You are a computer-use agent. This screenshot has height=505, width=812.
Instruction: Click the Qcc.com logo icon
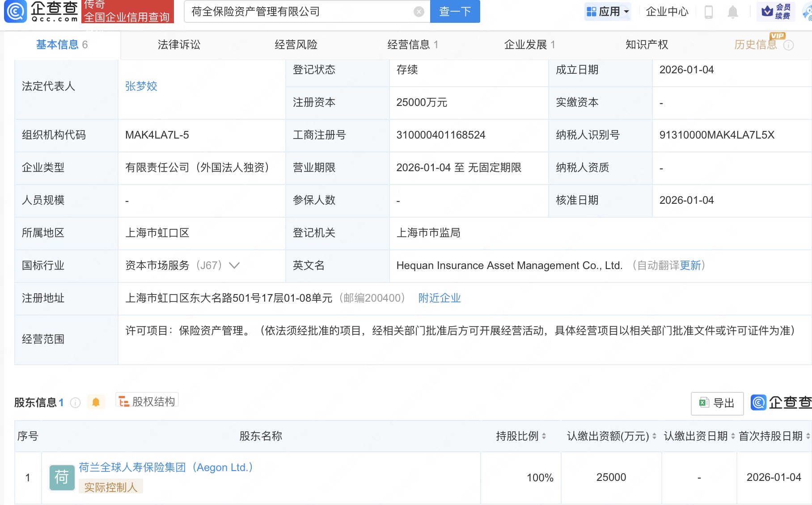pyautogui.click(x=16, y=12)
